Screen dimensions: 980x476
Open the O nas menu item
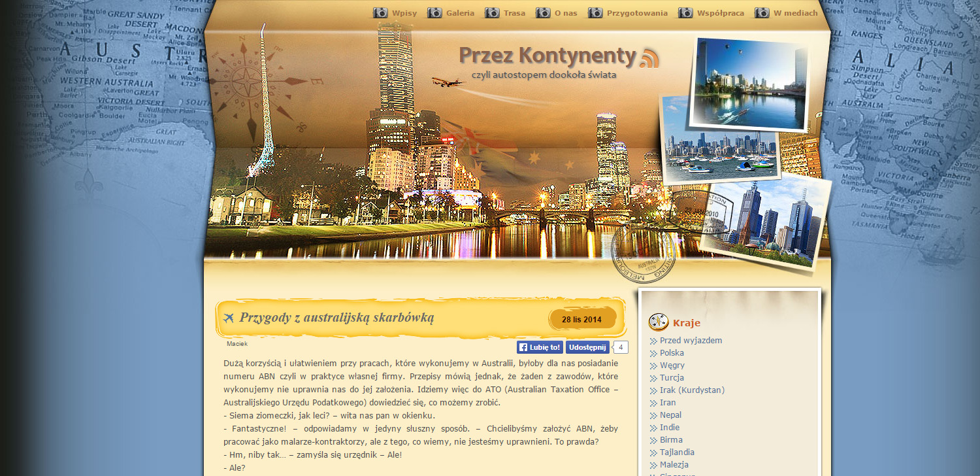point(566,13)
